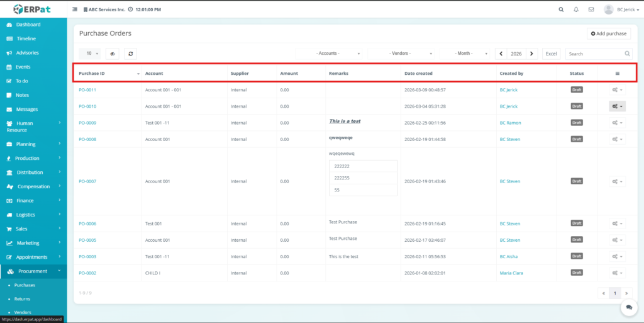Image resolution: width=644 pixels, height=323 pixels.
Task: Open the gear actions icon for PO-0011
Action: click(x=617, y=90)
